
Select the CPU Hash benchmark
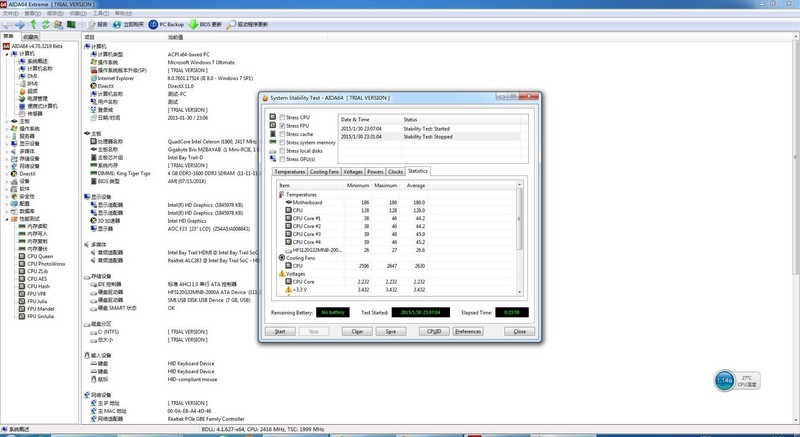(38, 286)
